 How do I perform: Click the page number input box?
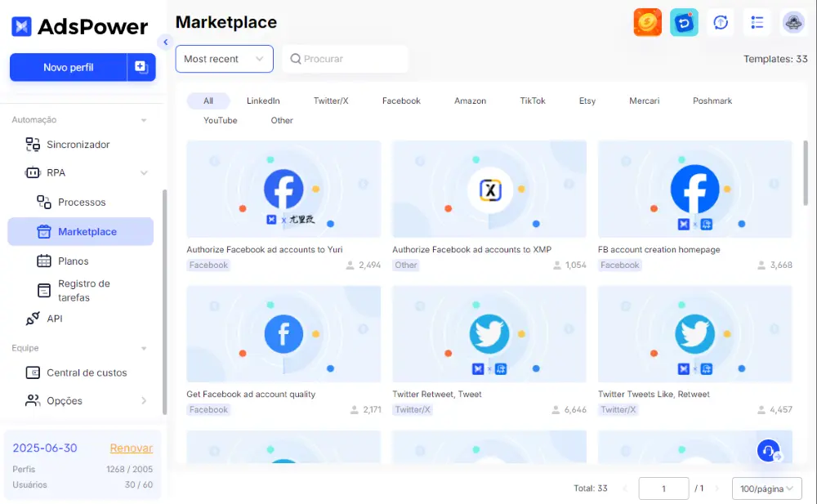(x=663, y=488)
